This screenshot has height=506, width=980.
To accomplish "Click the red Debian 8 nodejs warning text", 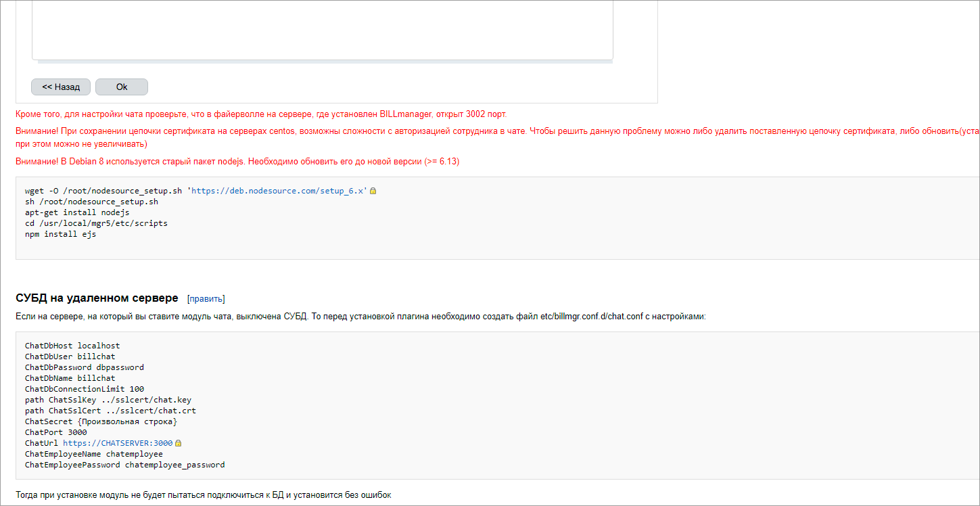I will (237, 162).
